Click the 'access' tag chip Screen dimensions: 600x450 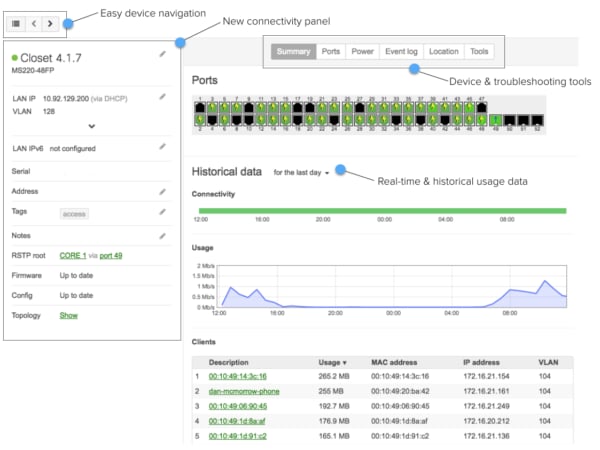74,214
